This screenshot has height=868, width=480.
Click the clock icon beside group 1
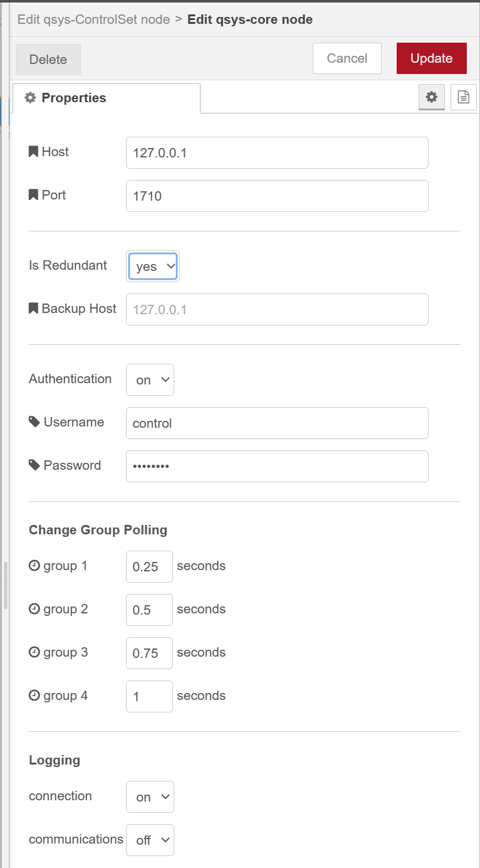[34, 566]
